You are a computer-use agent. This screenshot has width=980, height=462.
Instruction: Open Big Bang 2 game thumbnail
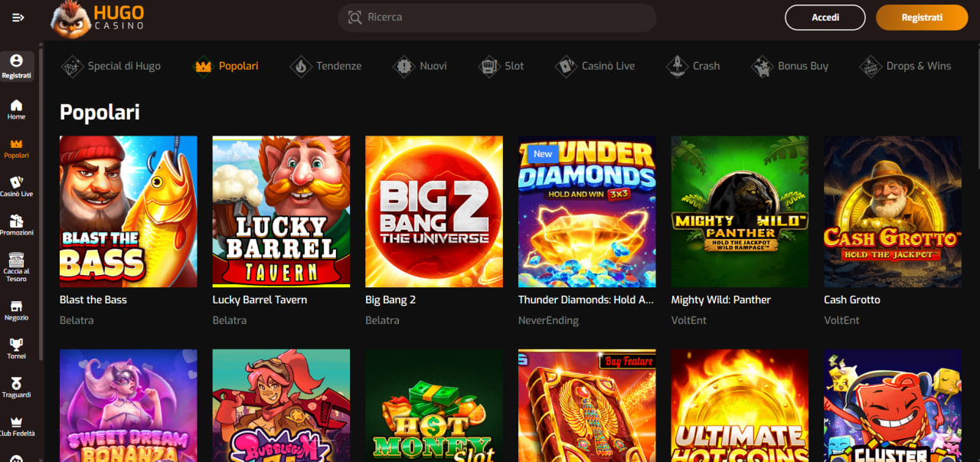pyautogui.click(x=434, y=211)
